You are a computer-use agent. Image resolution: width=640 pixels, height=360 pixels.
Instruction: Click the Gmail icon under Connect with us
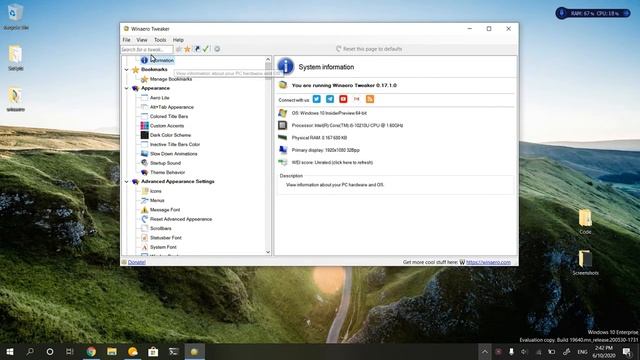(356, 99)
